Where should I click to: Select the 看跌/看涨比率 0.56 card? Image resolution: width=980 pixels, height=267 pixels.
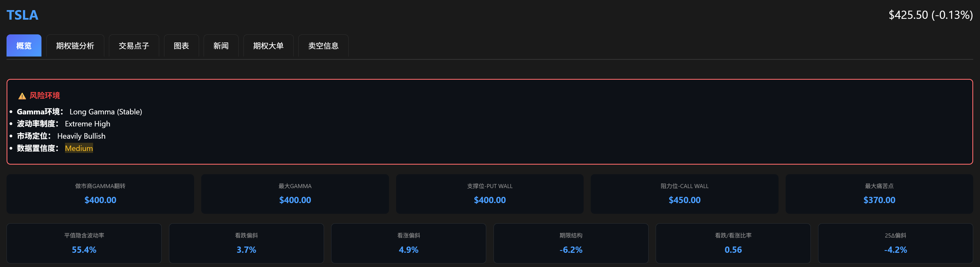pos(733,244)
